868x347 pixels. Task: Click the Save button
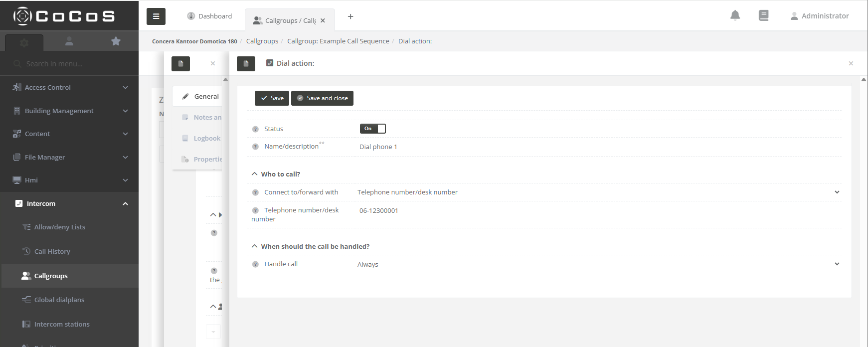[272, 98]
